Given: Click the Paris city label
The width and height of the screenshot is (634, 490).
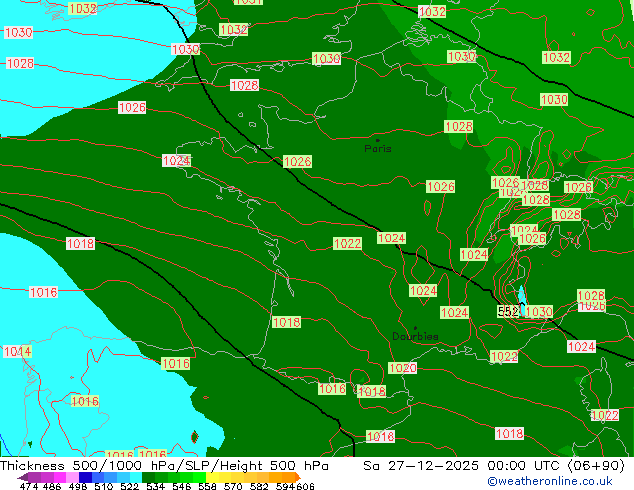Looking at the screenshot, I should 378,148.
